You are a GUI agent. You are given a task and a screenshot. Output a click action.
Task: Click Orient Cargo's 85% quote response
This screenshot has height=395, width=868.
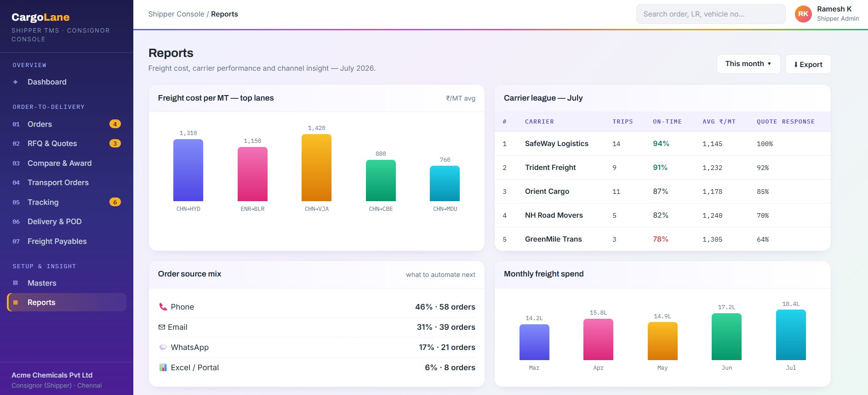point(763,192)
